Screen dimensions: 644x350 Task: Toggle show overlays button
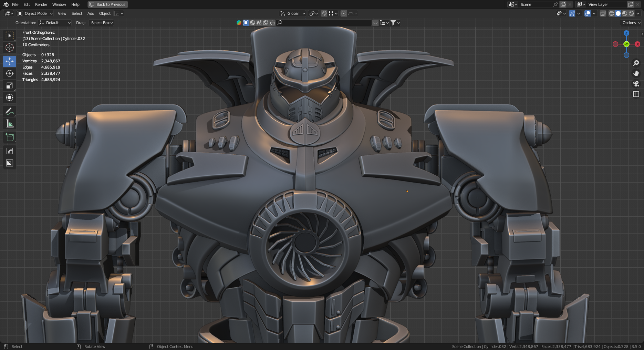(x=588, y=13)
